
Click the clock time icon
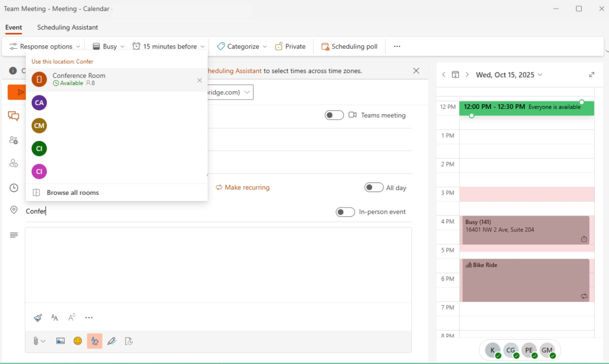pos(14,188)
